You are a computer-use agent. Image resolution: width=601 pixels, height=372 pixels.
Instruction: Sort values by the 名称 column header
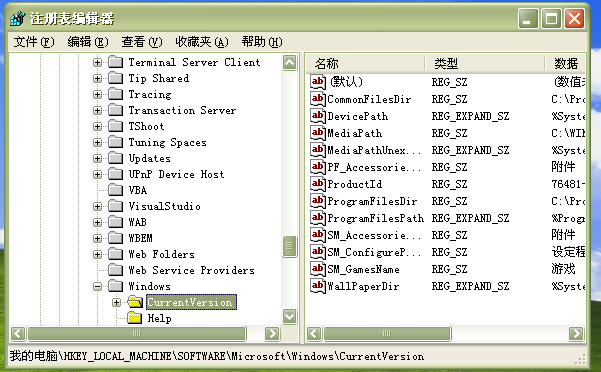366,64
